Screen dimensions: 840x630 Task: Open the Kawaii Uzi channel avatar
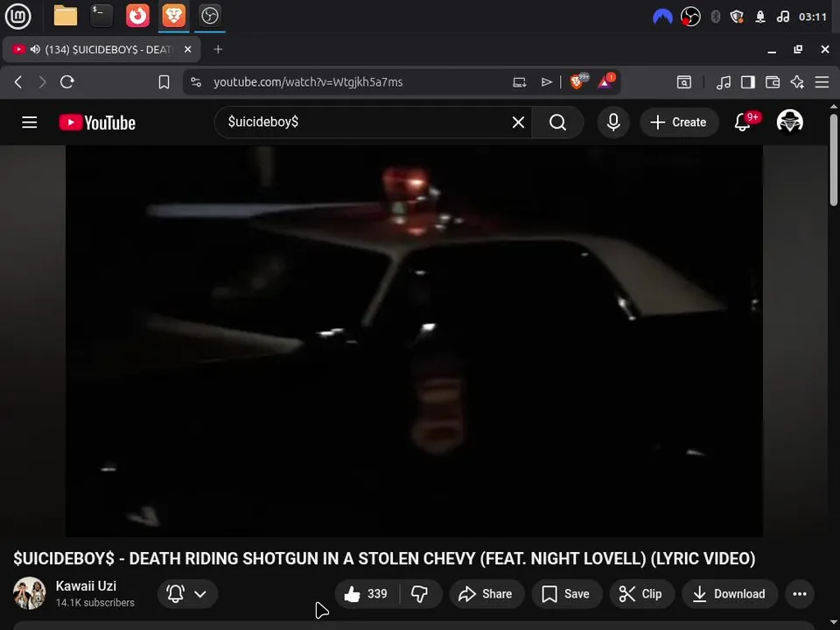pyautogui.click(x=30, y=593)
